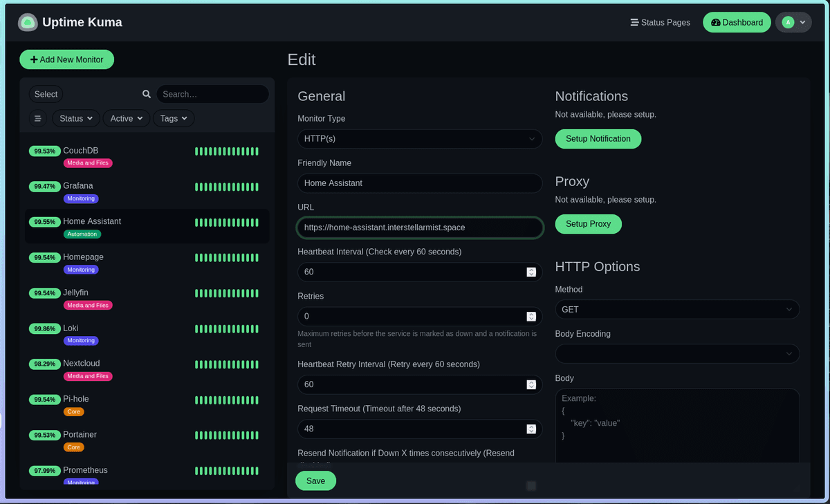Click the 98.29% uptime badge on Nextcloud

pos(44,364)
